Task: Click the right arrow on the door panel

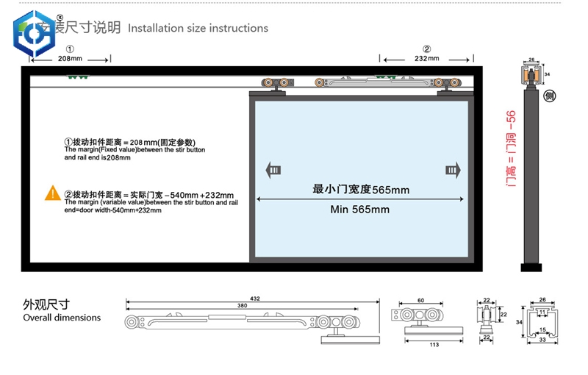Action: [x=452, y=171]
